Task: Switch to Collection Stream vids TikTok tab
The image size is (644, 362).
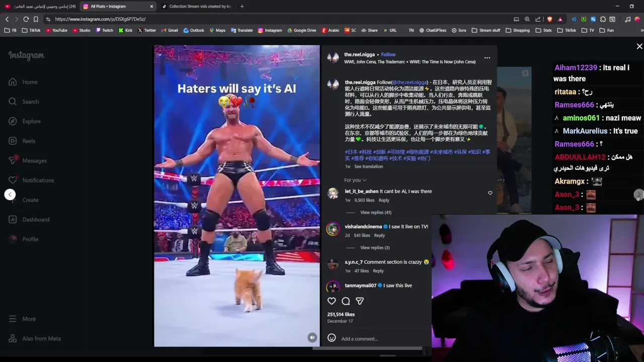Action: coord(196,7)
